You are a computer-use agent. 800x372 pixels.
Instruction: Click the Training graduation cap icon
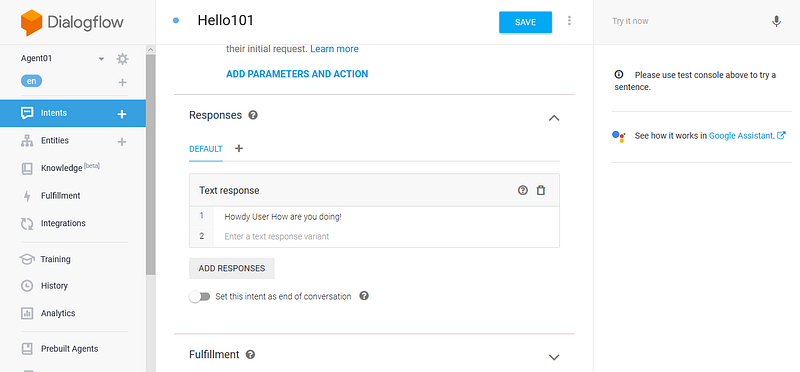[27, 259]
